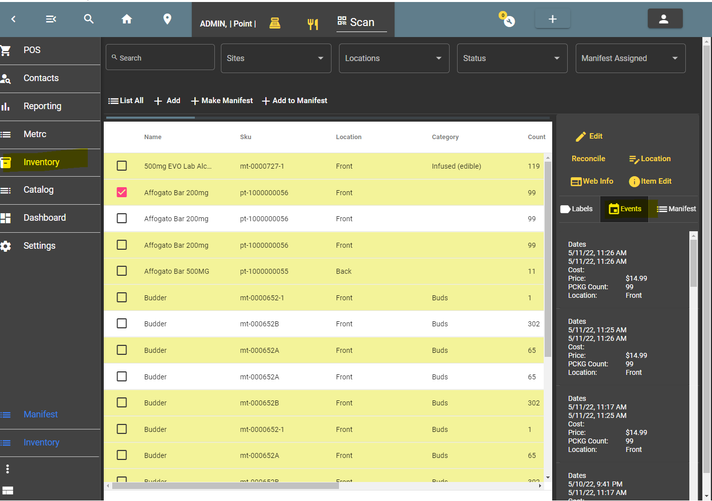Click the Add to Manifest button
The width and height of the screenshot is (712, 501).
(x=294, y=101)
